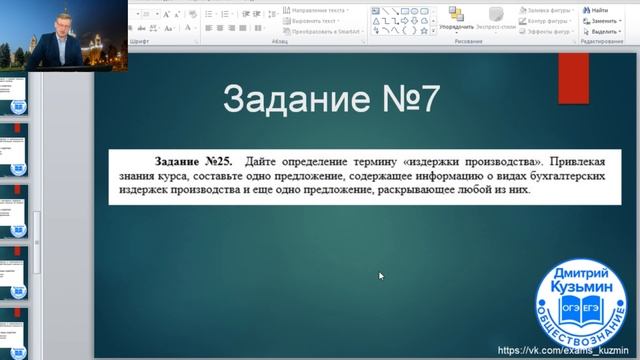Click 'Преобразовать в SmartArt'

pyautogui.click(x=323, y=31)
